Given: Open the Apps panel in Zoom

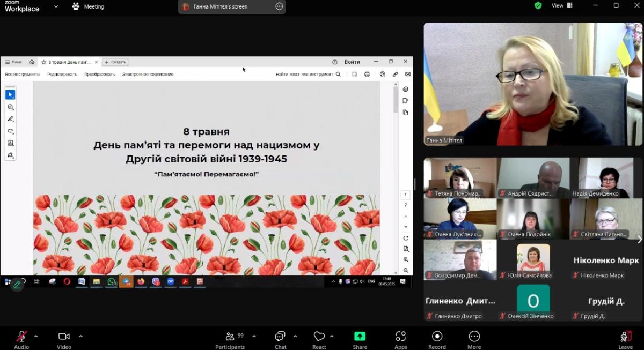Looking at the screenshot, I should (x=400, y=339).
